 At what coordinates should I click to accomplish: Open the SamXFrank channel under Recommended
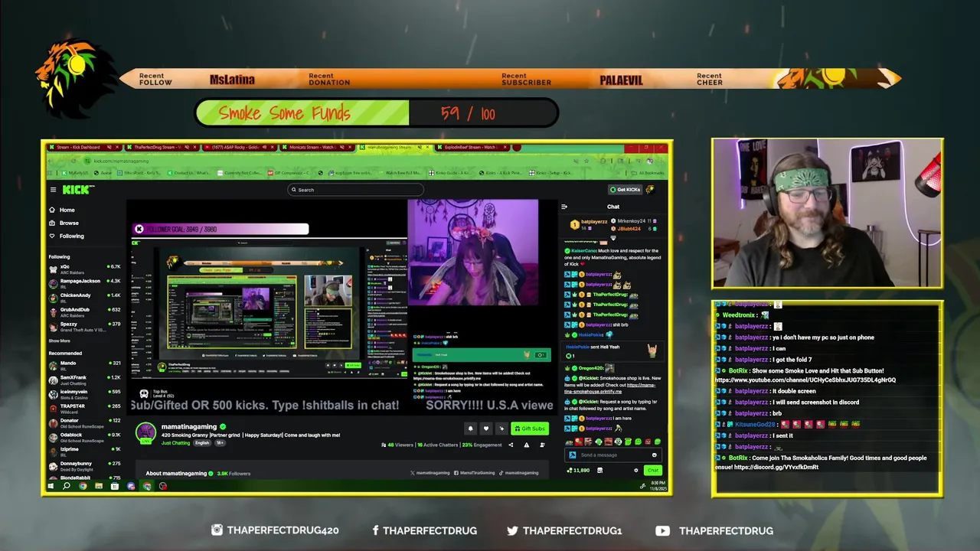[x=84, y=380]
